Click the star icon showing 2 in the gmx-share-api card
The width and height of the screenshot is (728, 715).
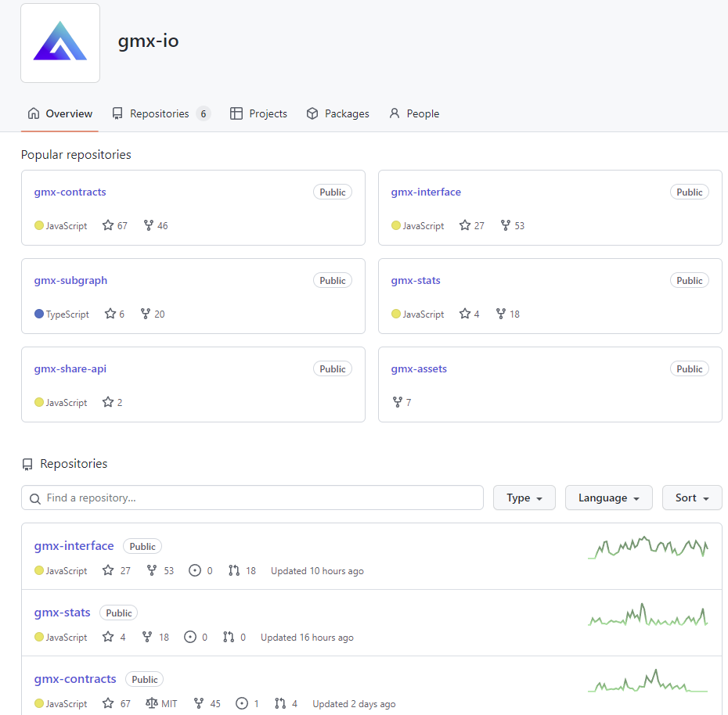coord(108,402)
